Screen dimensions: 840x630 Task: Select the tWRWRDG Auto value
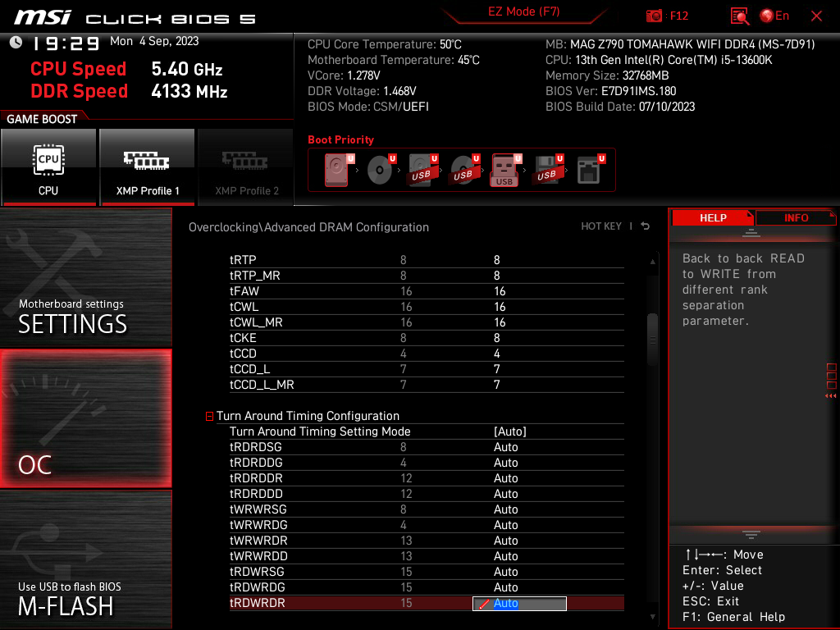[505, 525]
